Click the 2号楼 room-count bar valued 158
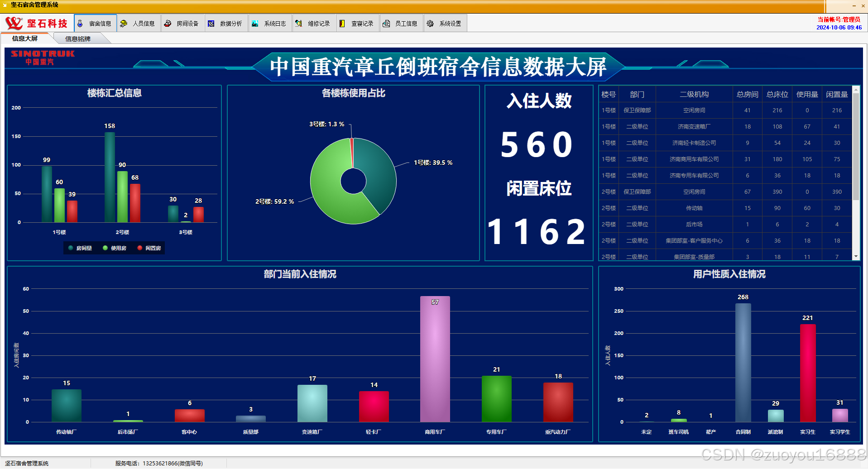The height and width of the screenshot is (469, 868). coord(110,177)
